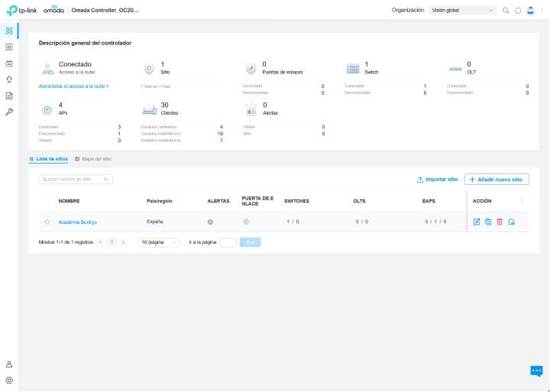This screenshot has width=550, height=392.
Task: Click the EAPS column header
Action: (x=429, y=201)
